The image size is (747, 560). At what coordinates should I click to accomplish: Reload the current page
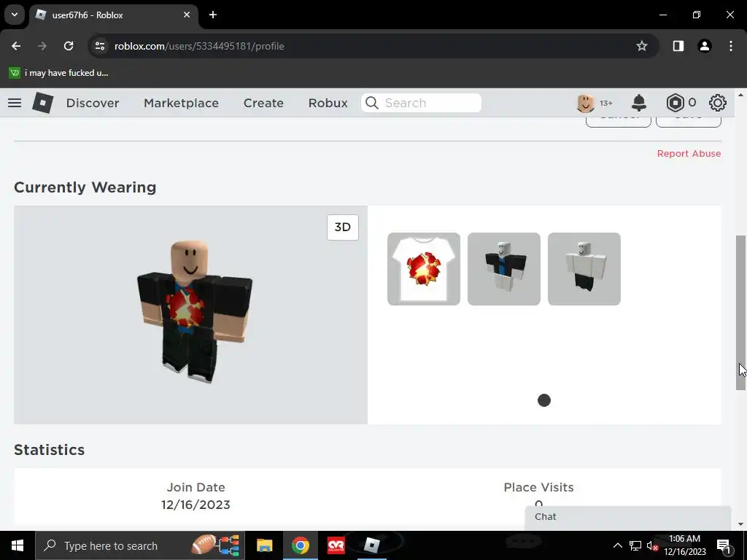pos(69,46)
